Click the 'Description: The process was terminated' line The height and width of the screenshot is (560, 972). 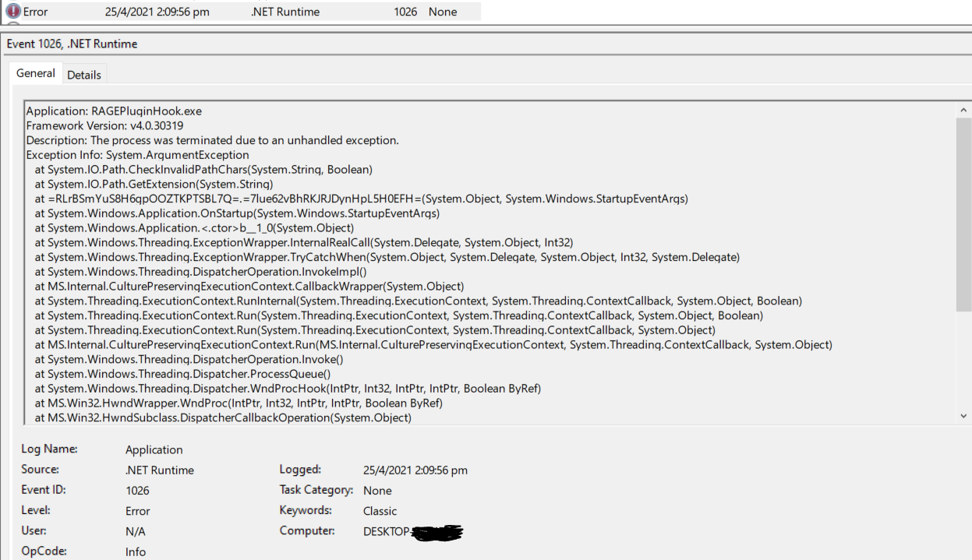(x=212, y=141)
